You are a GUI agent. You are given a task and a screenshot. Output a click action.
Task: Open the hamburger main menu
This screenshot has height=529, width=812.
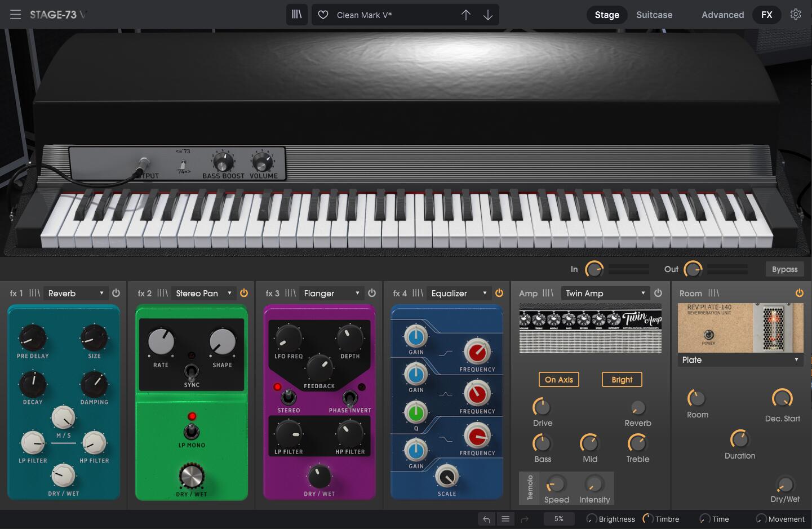(x=15, y=15)
